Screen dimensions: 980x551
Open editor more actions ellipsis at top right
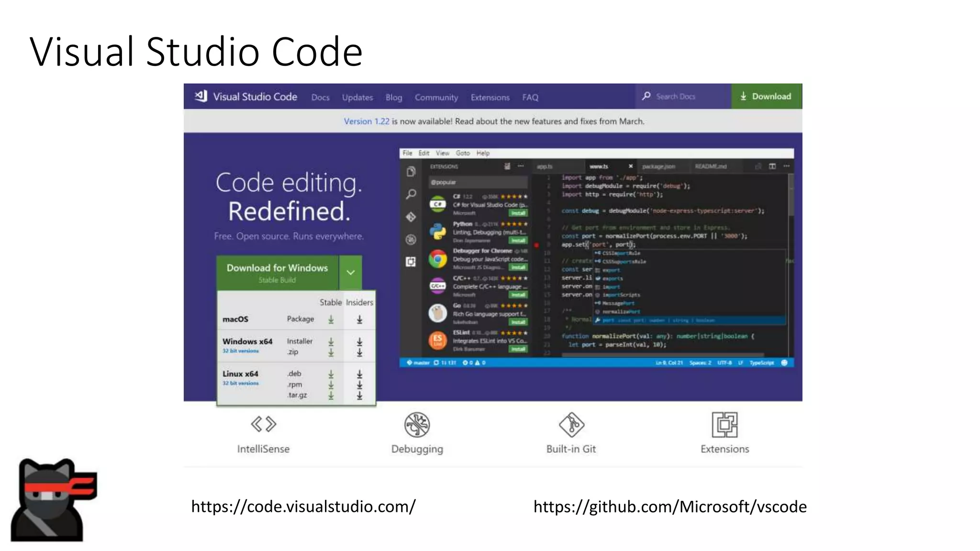(787, 166)
